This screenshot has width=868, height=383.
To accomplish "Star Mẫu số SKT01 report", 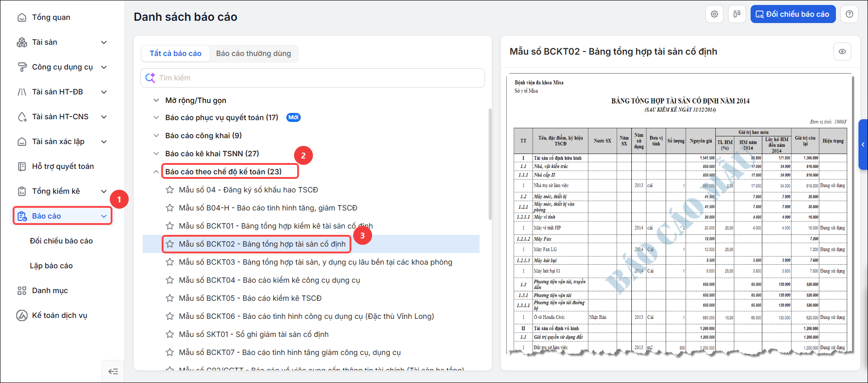I will click(170, 334).
